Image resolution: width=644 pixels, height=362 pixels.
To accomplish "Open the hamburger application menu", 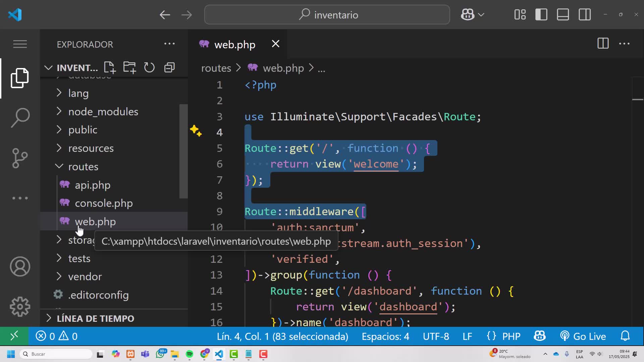I will 20,44.
